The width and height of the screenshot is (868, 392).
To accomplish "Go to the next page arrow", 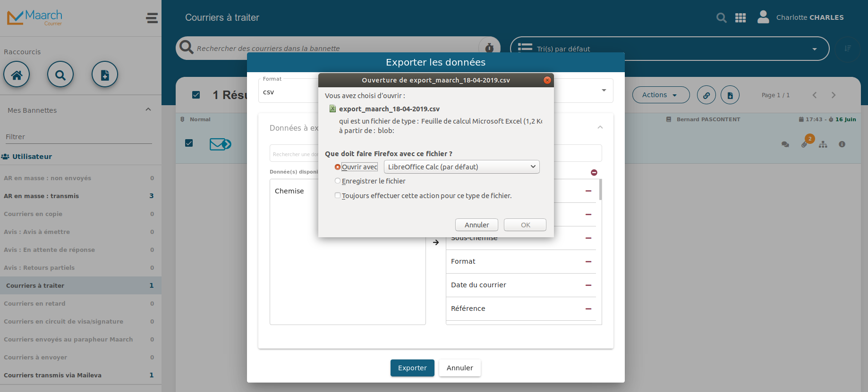I will pyautogui.click(x=834, y=95).
